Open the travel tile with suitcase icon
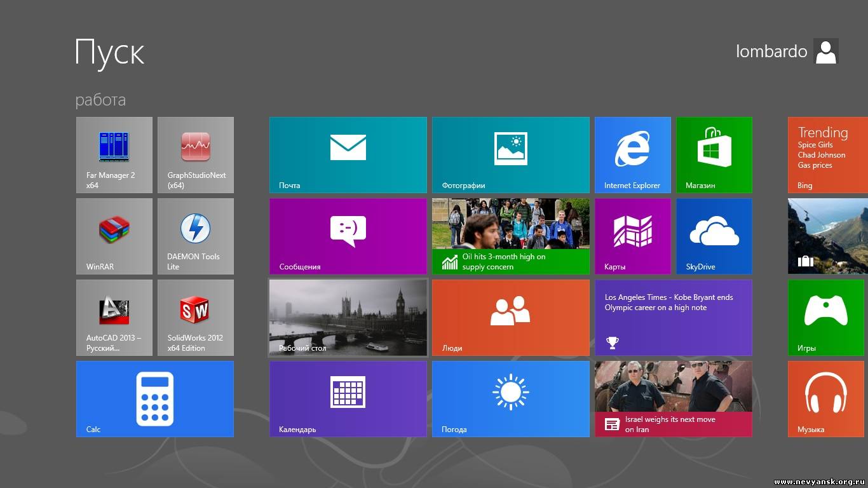The image size is (868, 488). 828,236
